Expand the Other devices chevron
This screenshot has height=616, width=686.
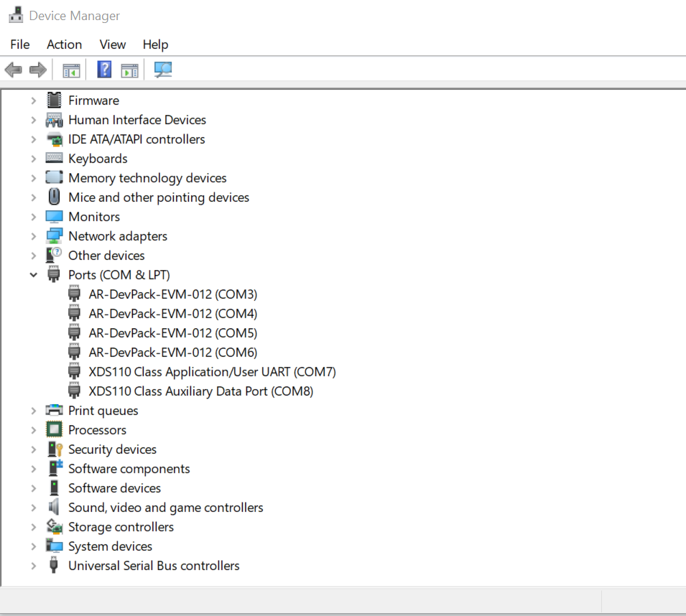pos(34,256)
